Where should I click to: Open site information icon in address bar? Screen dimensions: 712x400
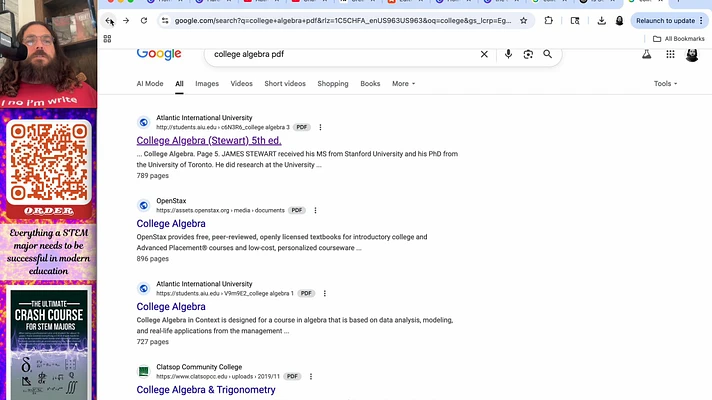coord(165,20)
